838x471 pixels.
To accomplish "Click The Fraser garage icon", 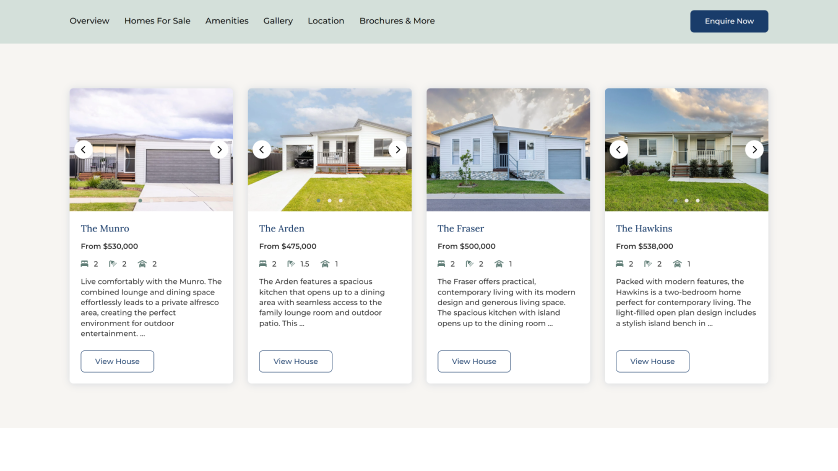I will [499, 264].
